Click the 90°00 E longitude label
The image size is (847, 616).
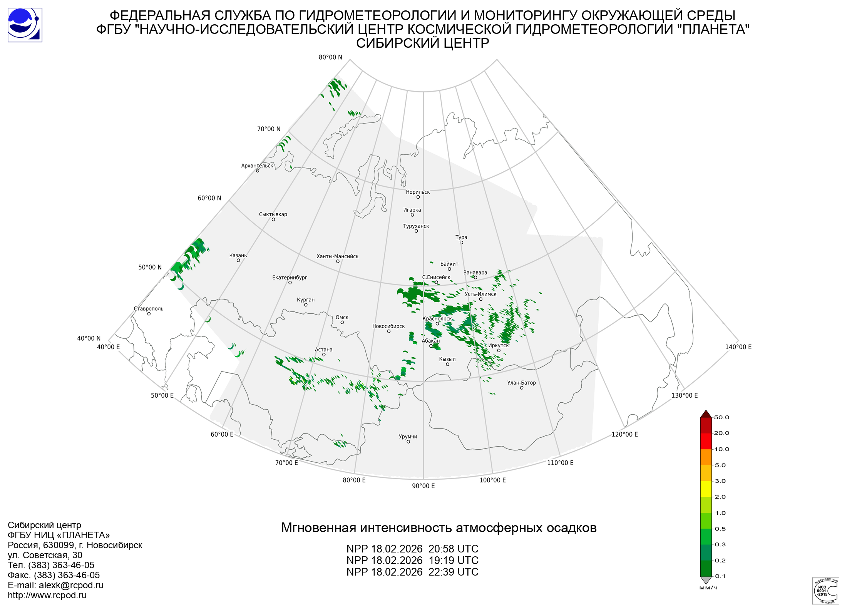(x=423, y=486)
